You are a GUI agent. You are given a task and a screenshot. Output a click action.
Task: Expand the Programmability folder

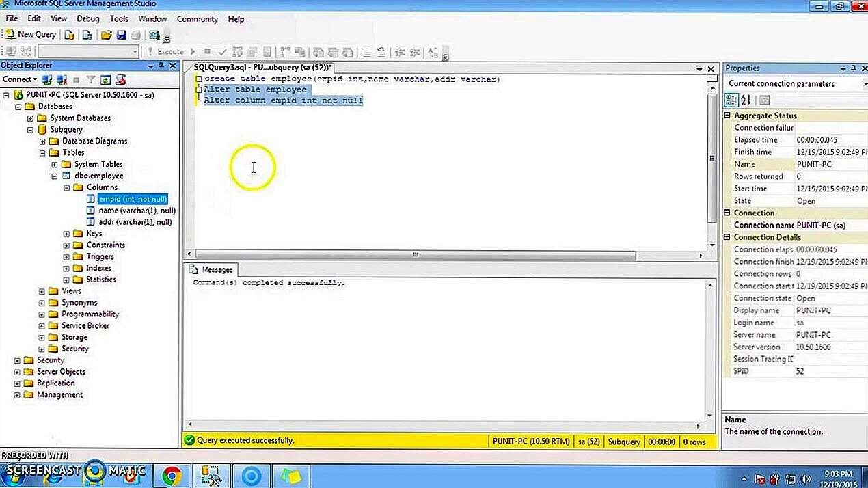[42, 314]
